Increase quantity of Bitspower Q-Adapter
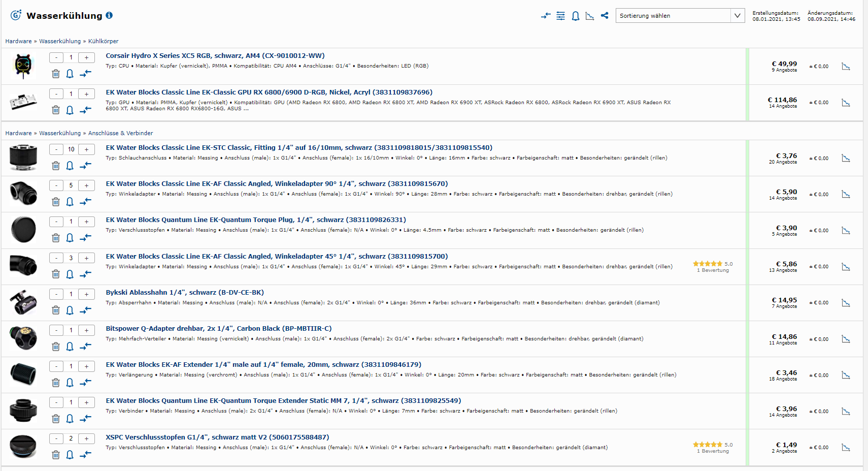The height and width of the screenshot is (471, 868). click(x=86, y=330)
